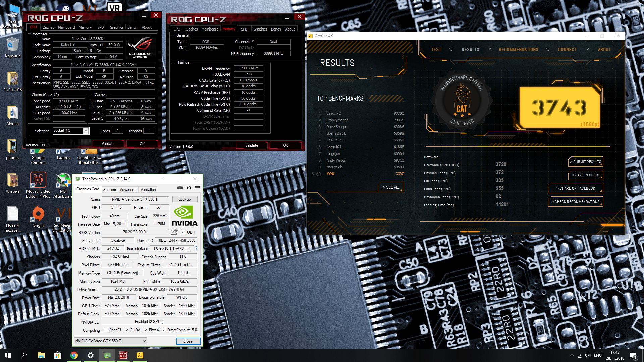Click CHECK RECOMMENDATIONS in Catzilla
Viewport: 644px width, 362px height.
point(576,202)
